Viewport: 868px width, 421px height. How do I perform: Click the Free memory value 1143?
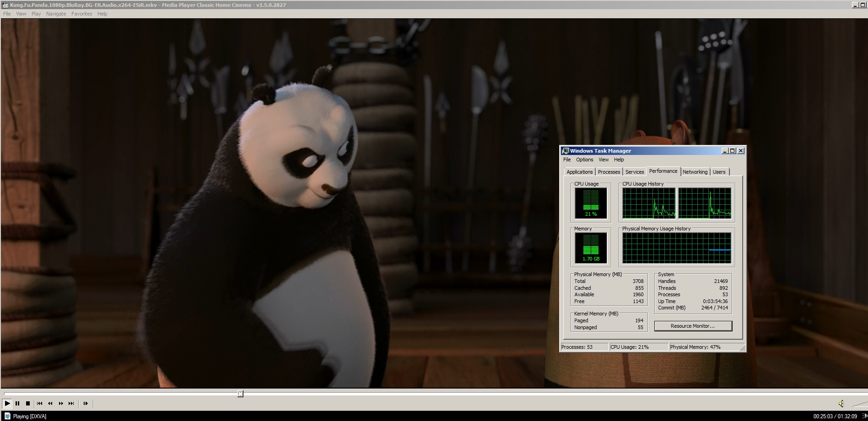[638, 301]
